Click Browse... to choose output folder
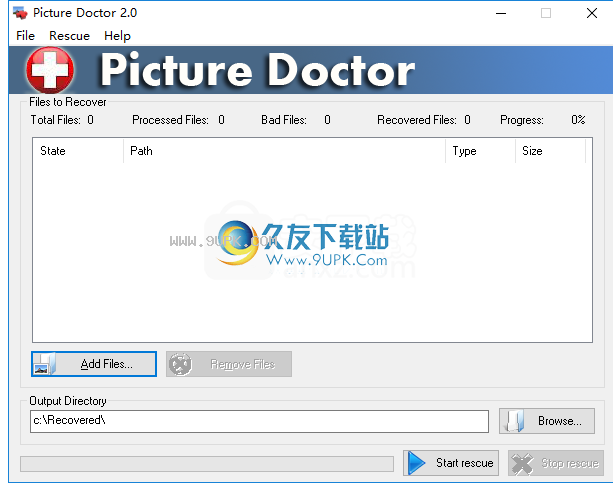The width and height of the screenshot is (613, 487). (547, 421)
